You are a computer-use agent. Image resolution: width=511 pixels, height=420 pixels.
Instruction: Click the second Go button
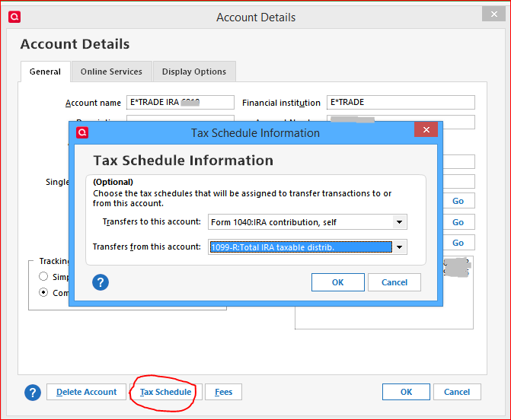click(x=458, y=222)
